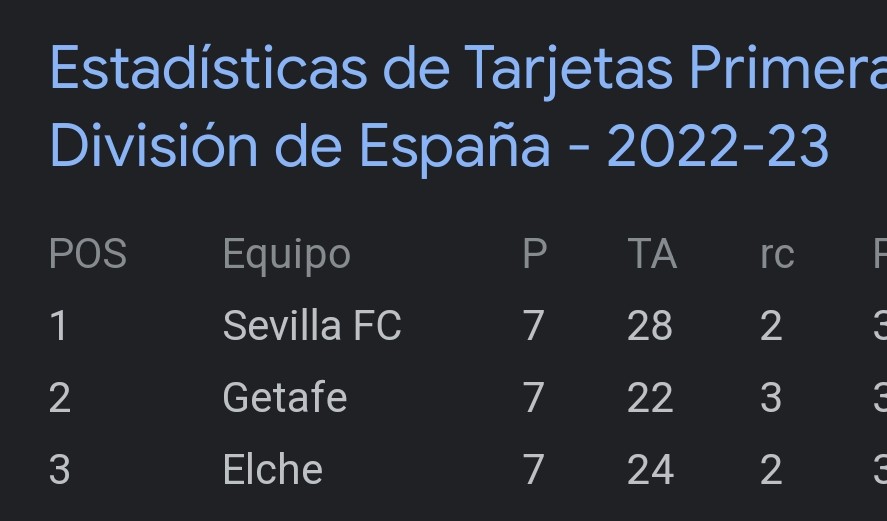Select the Getafe team name

coord(285,397)
